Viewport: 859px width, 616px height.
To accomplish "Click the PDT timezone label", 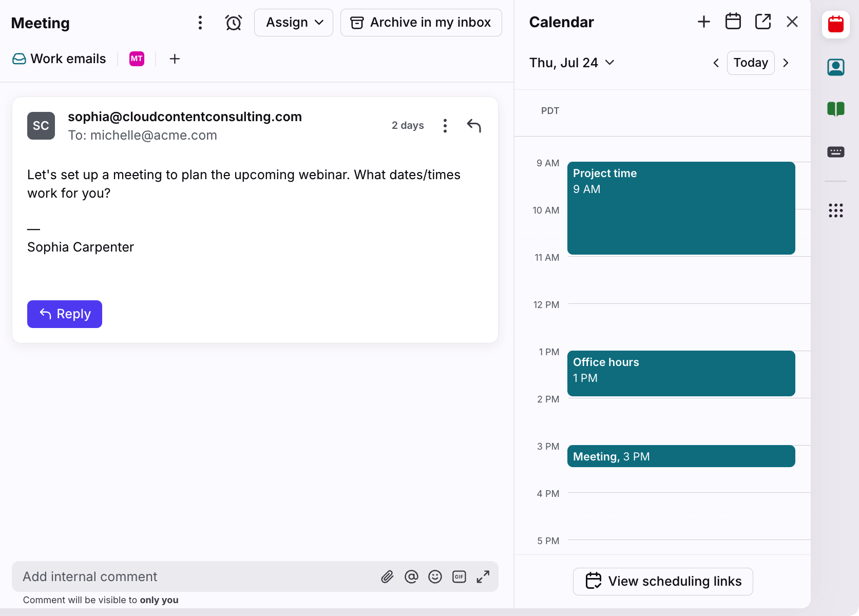I will tap(550, 111).
